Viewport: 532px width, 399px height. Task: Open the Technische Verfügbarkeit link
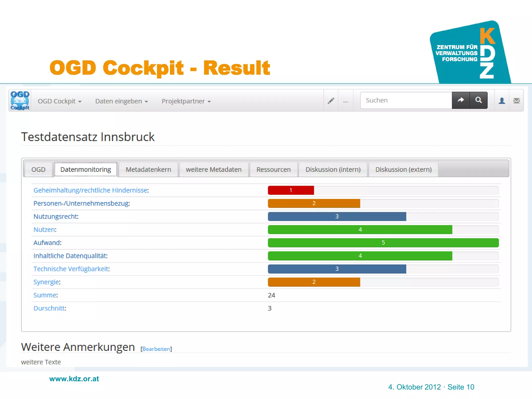point(71,269)
